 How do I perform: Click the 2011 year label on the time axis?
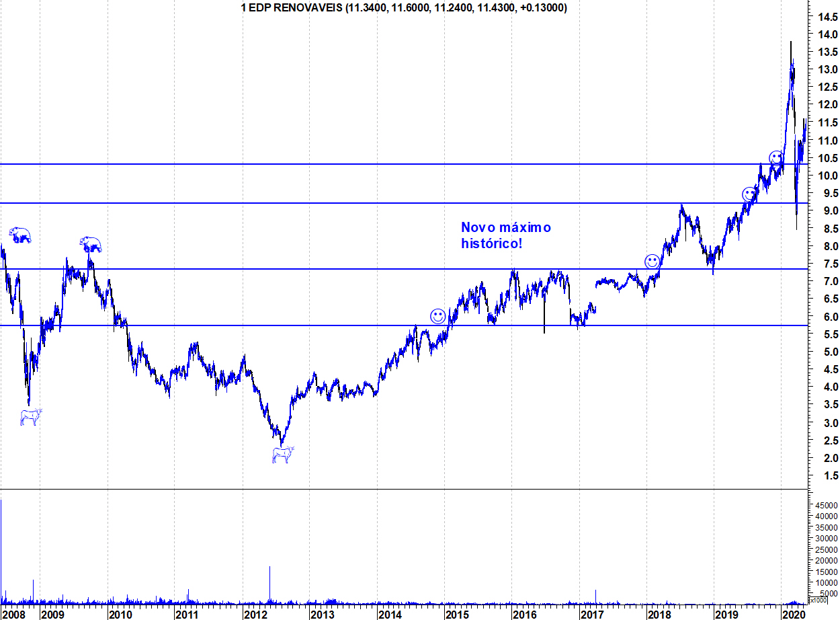[x=187, y=614]
